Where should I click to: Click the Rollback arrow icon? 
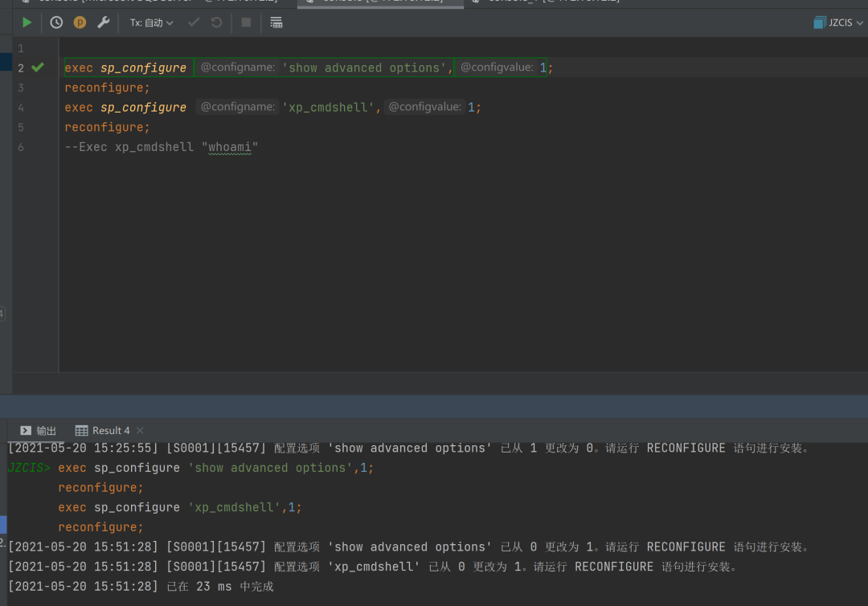coord(216,23)
